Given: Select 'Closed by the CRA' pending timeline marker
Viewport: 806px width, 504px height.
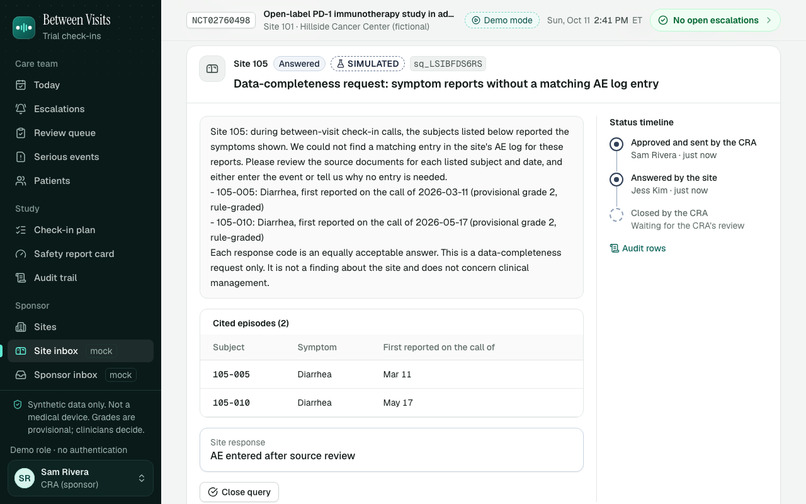Looking at the screenshot, I should [616, 214].
